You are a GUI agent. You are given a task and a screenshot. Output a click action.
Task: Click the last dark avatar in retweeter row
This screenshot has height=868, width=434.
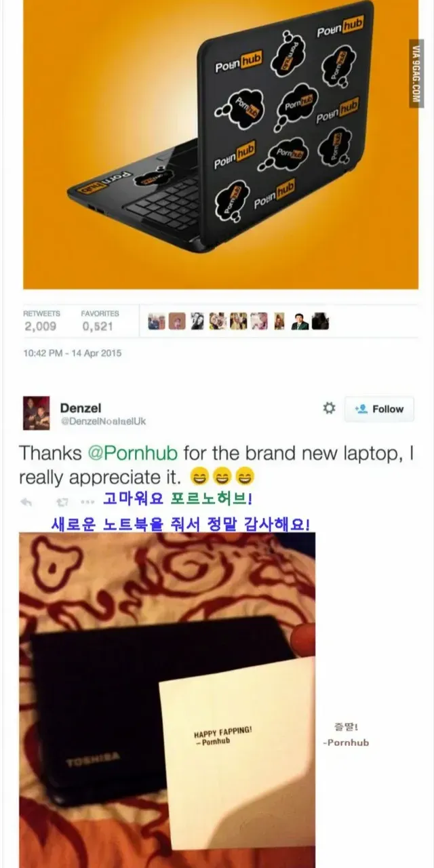point(320,321)
